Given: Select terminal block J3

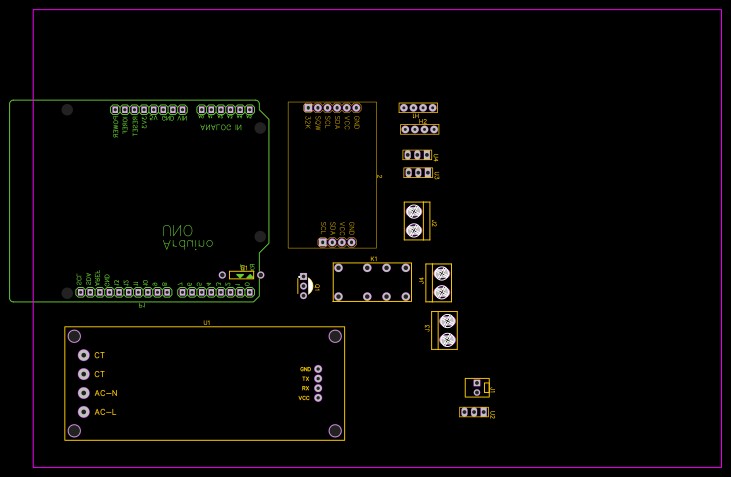Looking at the screenshot, I should click(444, 331).
